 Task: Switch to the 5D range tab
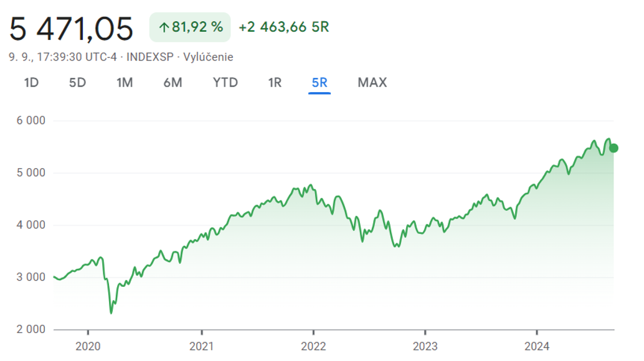(77, 82)
